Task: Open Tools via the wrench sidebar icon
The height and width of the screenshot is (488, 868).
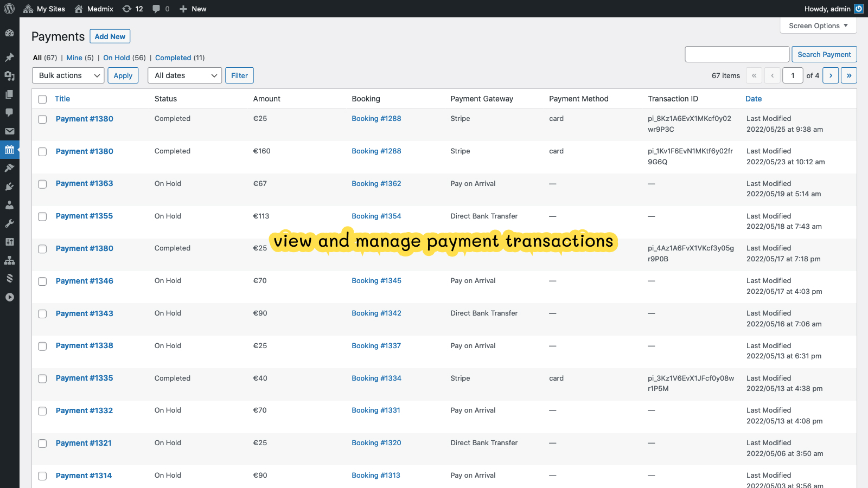Action: point(9,223)
